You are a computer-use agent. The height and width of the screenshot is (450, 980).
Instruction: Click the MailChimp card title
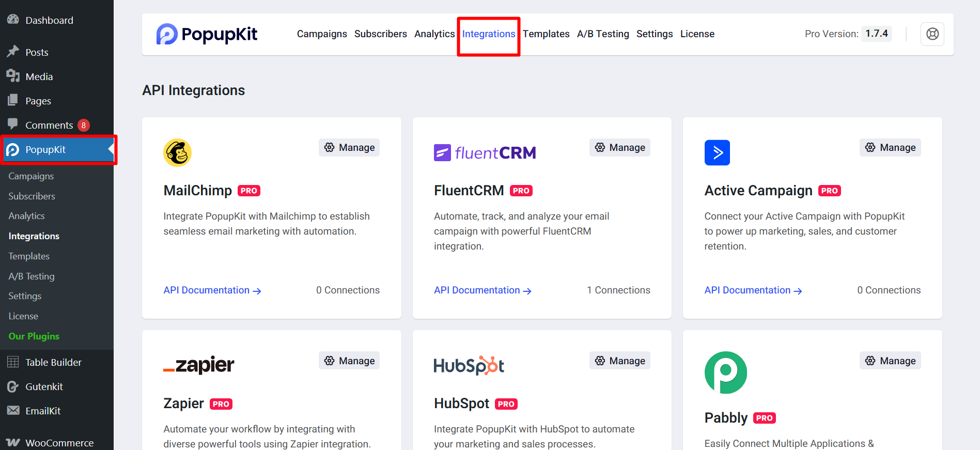[x=198, y=191]
